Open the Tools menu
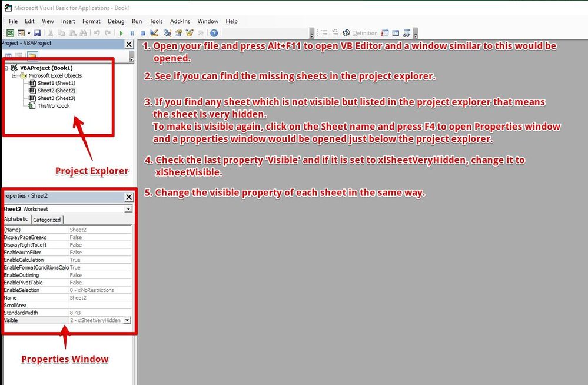This screenshot has width=588, height=385. (x=156, y=21)
